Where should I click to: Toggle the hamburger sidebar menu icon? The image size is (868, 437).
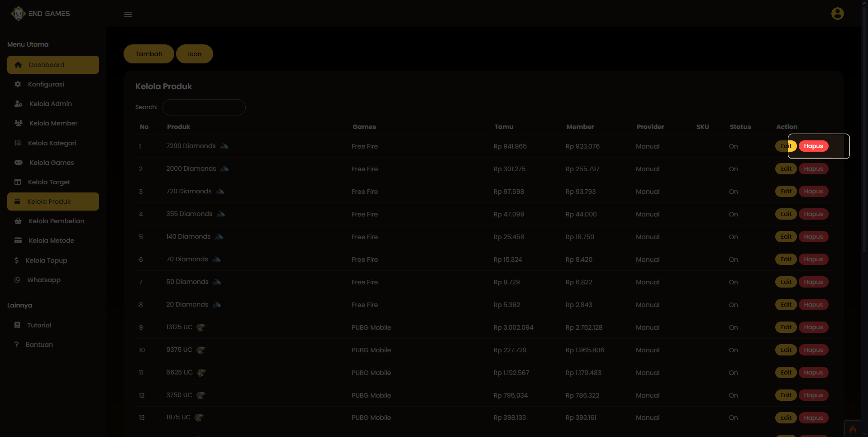coord(128,14)
